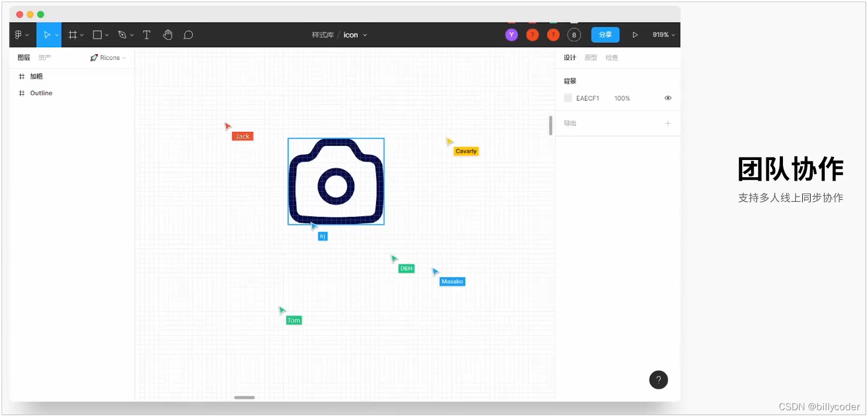Expand the shape tool options arrow
Screen dimensions: 868x417
click(107, 35)
